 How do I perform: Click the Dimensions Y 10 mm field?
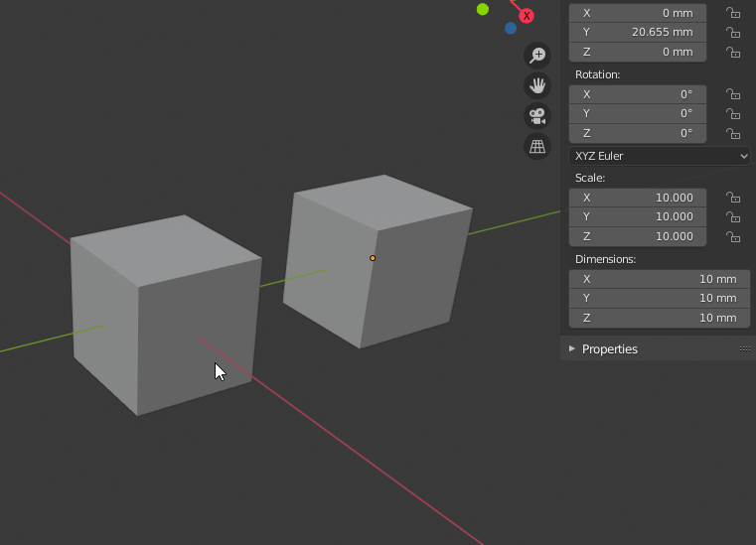[x=660, y=298]
